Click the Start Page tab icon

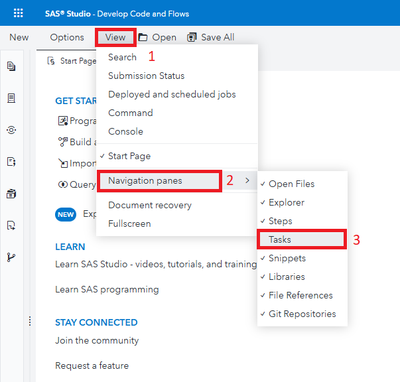51,61
